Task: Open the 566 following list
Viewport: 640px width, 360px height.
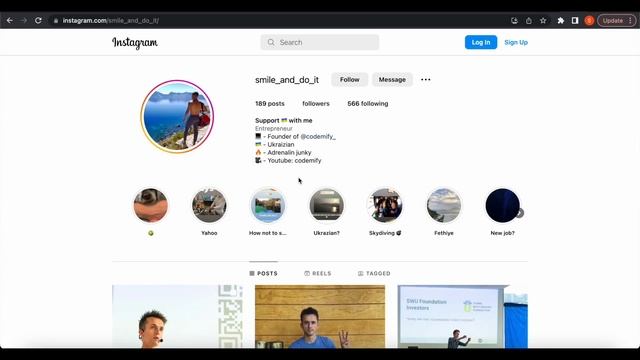Action: pyautogui.click(x=368, y=104)
